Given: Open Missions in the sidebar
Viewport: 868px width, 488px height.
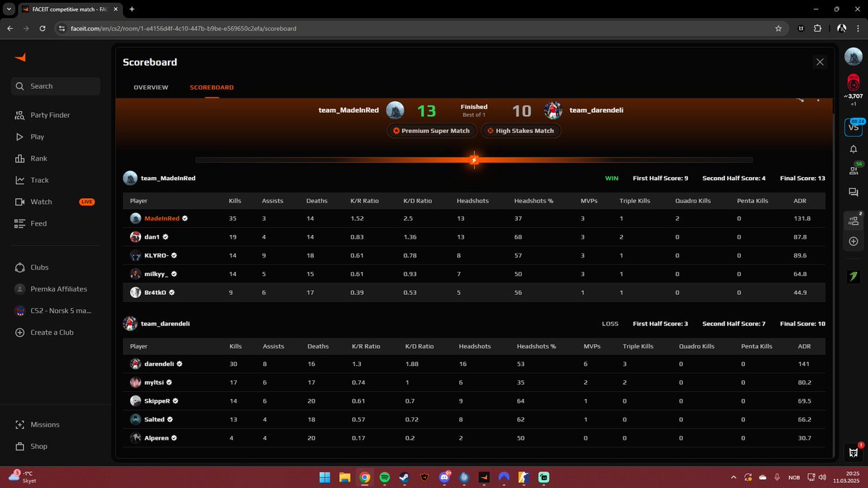Looking at the screenshot, I should click(45, 424).
